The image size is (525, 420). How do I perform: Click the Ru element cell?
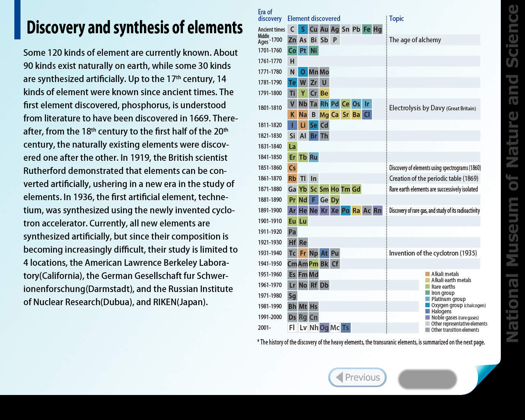[313, 157]
